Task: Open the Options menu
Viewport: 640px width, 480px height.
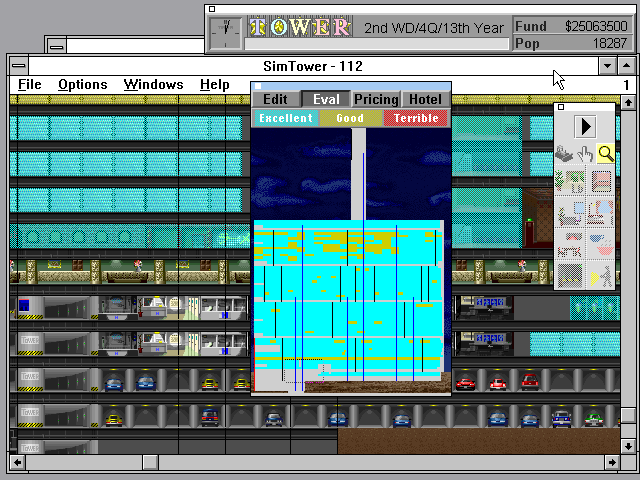Action: click(82, 84)
